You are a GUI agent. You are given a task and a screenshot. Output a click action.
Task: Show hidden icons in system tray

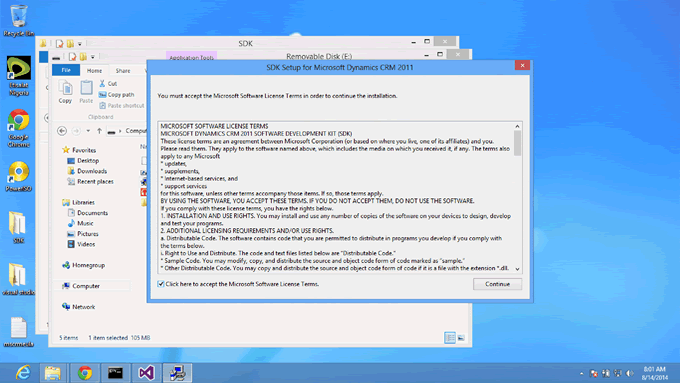coord(581,373)
